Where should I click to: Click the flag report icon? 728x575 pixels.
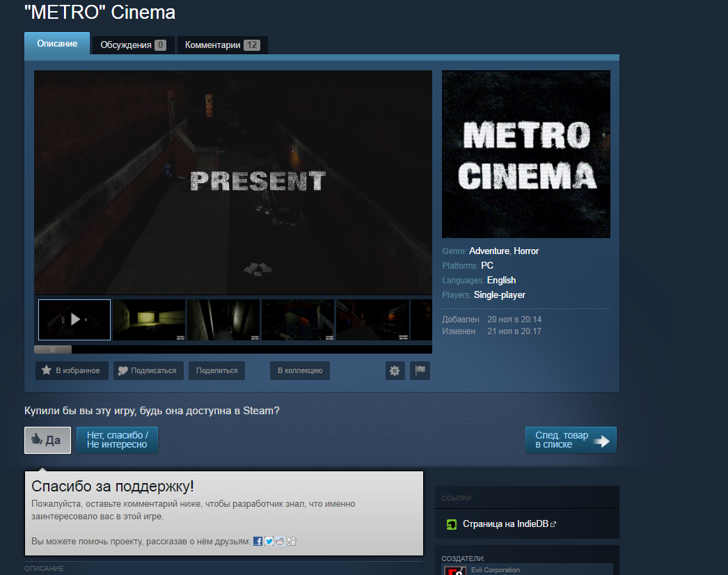coord(420,370)
